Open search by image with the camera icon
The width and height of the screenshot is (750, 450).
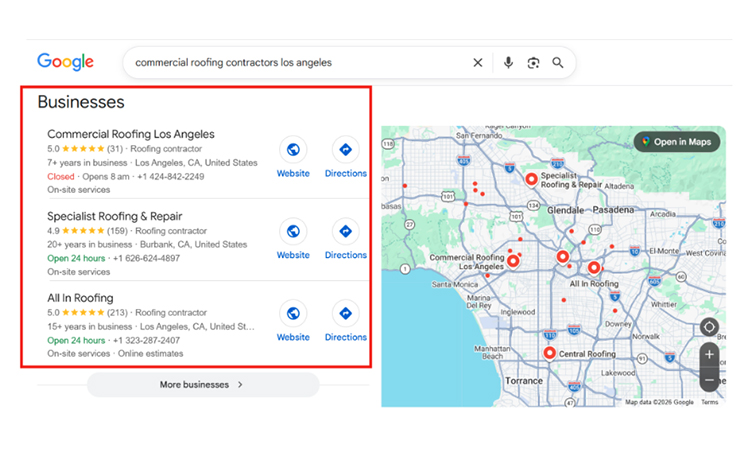pos(533,63)
